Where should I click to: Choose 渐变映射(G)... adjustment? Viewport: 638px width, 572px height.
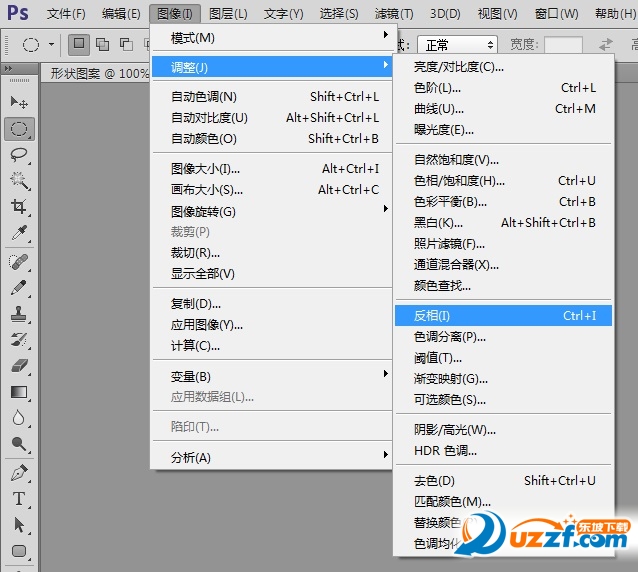(503, 379)
